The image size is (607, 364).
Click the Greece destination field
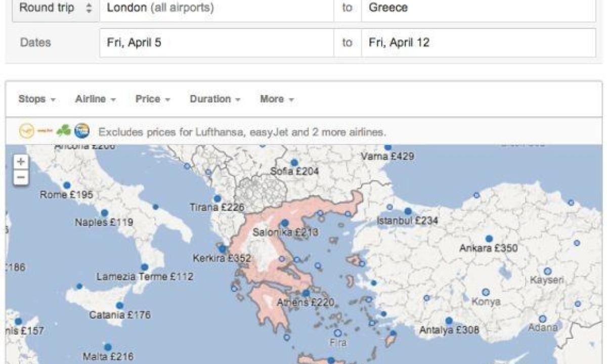478,9
